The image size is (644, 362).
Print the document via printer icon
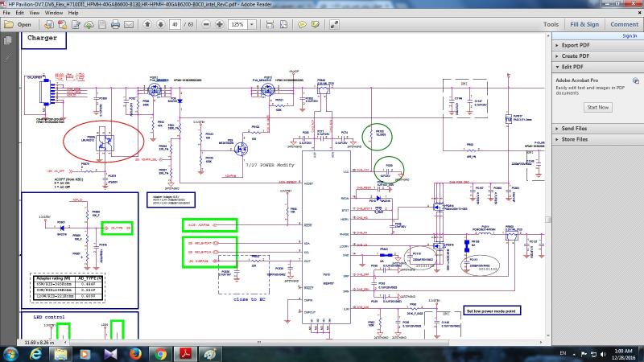coord(115,25)
